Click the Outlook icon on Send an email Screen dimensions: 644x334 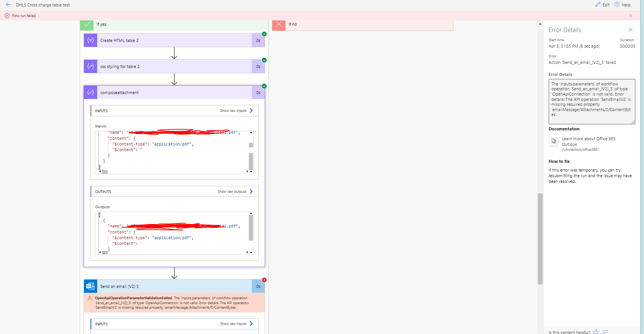(x=90, y=286)
